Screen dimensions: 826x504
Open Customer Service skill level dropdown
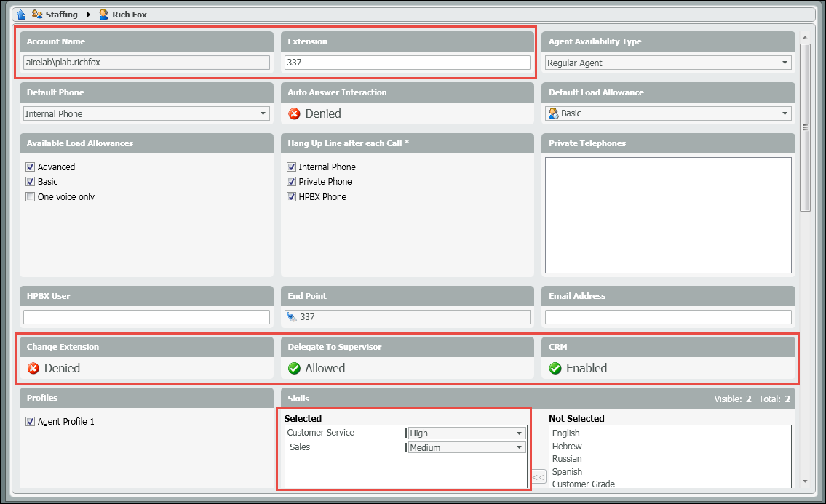point(520,433)
